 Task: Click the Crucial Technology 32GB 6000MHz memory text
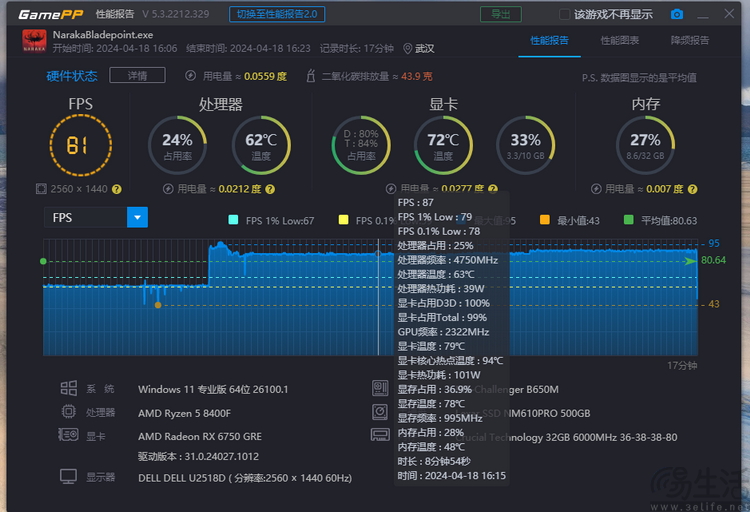click(x=566, y=437)
